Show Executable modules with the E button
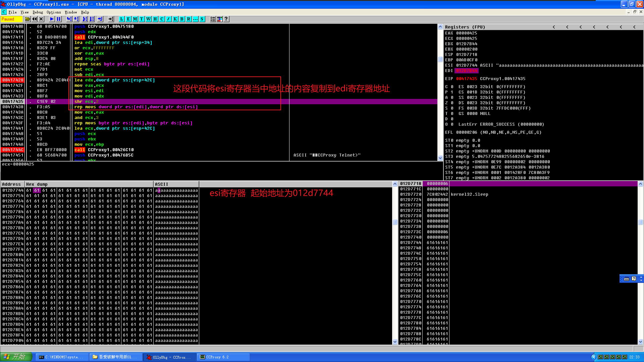 (x=128, y=19)
